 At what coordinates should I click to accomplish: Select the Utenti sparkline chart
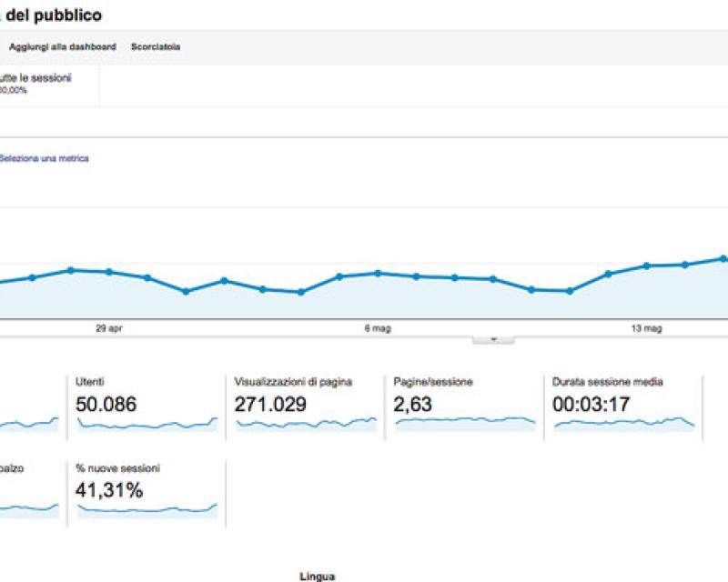click(x=146, y=423)
